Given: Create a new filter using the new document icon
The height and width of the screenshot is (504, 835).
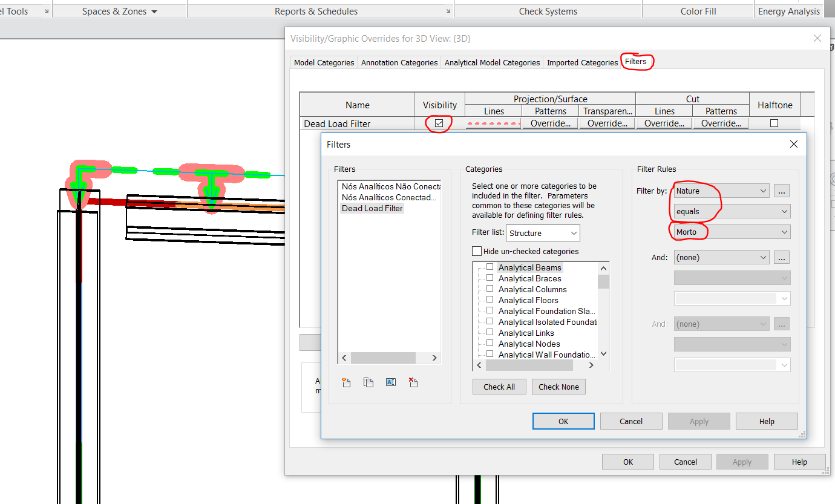Looking at the screenshot, I should coord(345,382).
